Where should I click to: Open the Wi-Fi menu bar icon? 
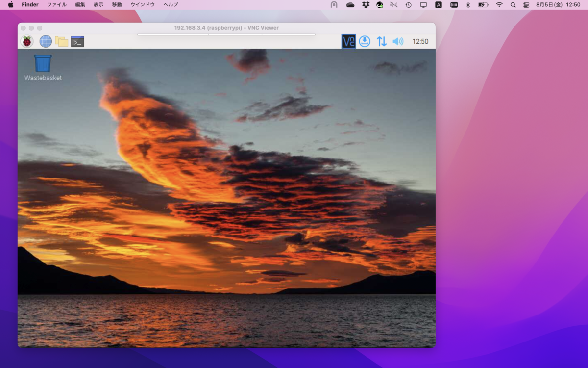[x=499, y=5]
